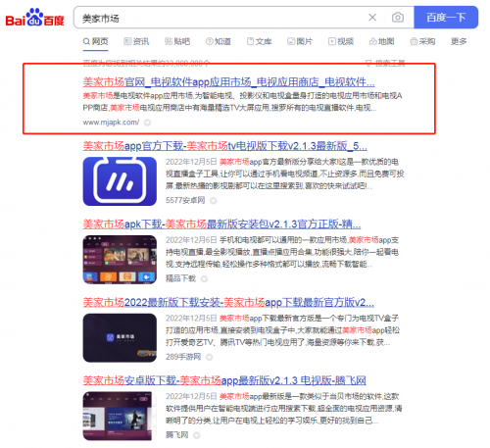Open the 文库 tab

click(x=260, y=41)
